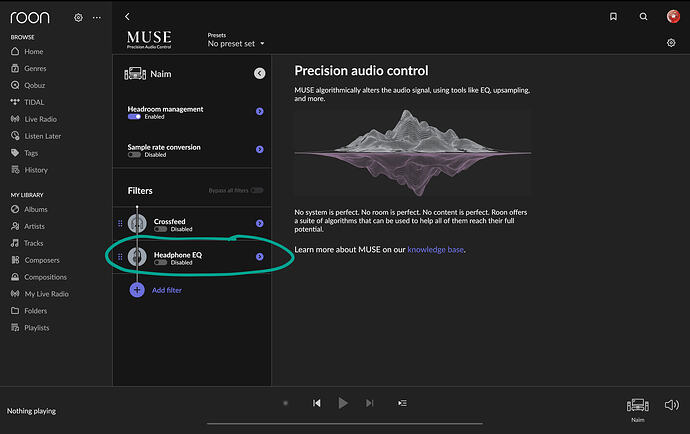This screenshot has height=434, width=690.
Task: Toggle Bypass all filters switch
Action: point(257,190)
